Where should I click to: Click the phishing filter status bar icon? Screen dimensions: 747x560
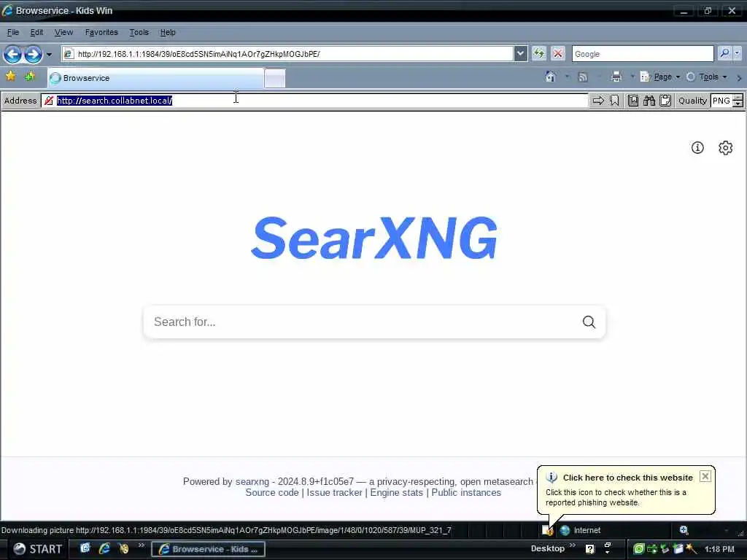coord(547,530)
